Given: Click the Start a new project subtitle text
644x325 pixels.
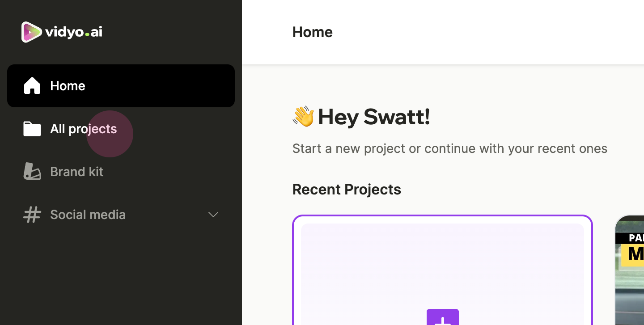Looking at the screenshot, I should [x=450, y=148].
